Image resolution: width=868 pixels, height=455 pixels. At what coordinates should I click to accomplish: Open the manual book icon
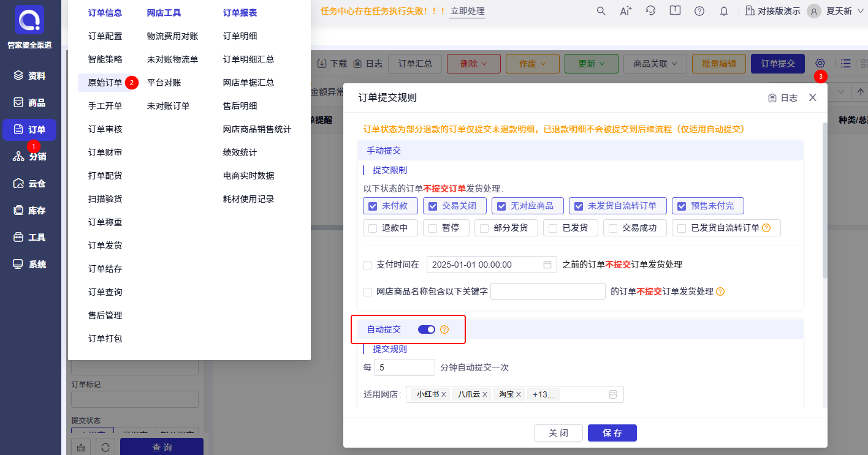[x=675, y=11]
